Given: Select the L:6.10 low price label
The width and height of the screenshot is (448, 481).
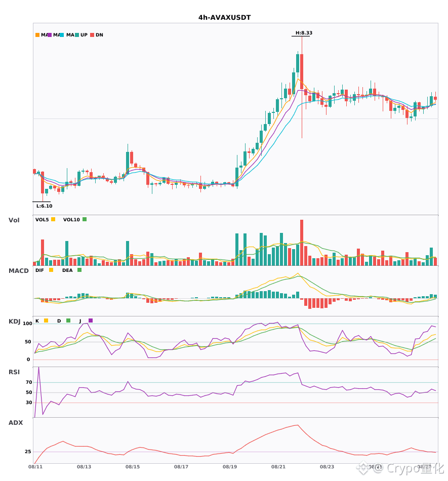Looking at the screenshot, I should (x=45, y=206).
